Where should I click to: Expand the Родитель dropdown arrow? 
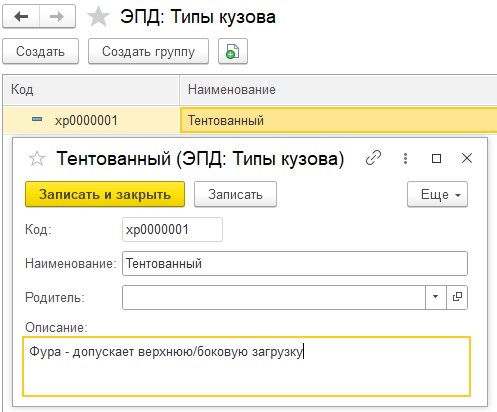coord(435,297)
